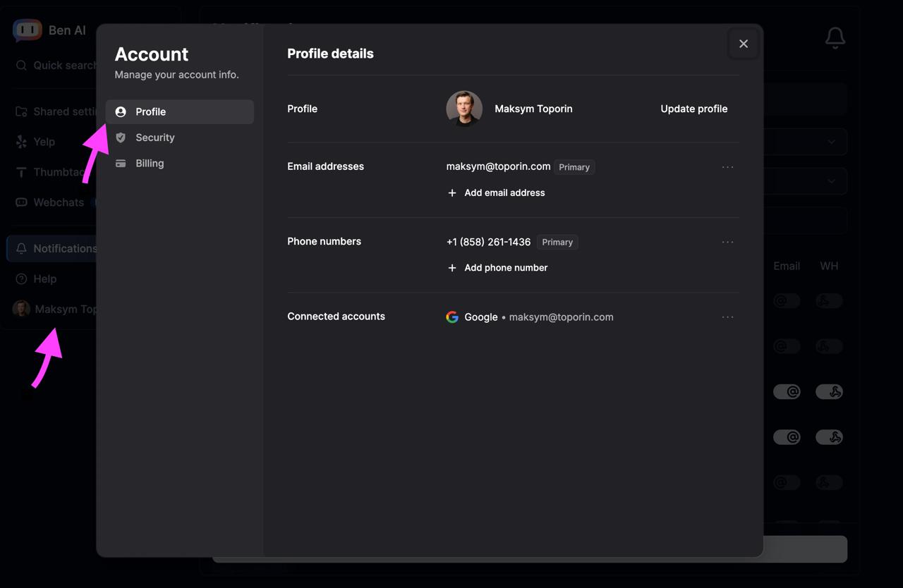The height and width of the screenshot is (588, 903).
Task: Open the Maksym user menu in the sidebar
Action: (54, 309)
